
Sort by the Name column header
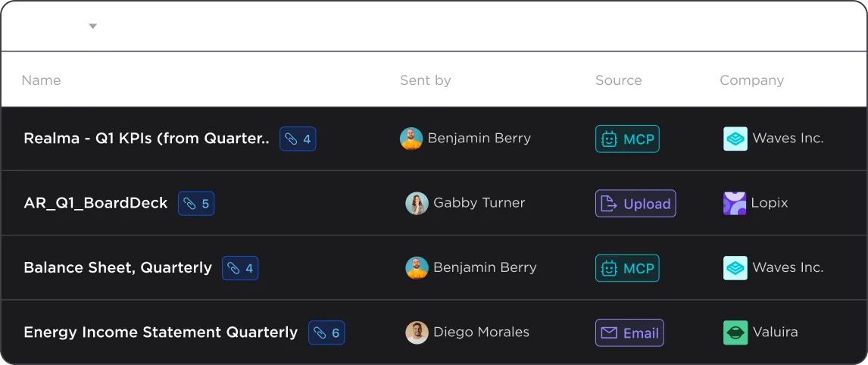[x=41, y=80]
